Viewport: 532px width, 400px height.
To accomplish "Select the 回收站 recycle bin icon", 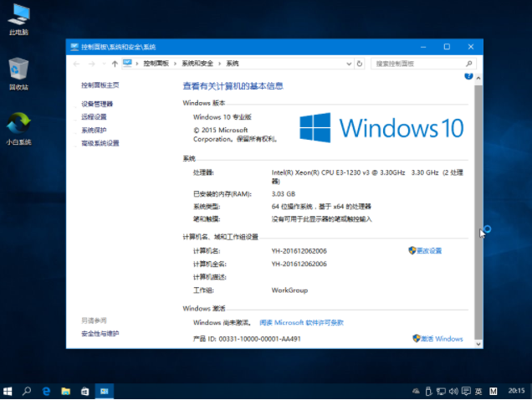I will tap(18, 74).
